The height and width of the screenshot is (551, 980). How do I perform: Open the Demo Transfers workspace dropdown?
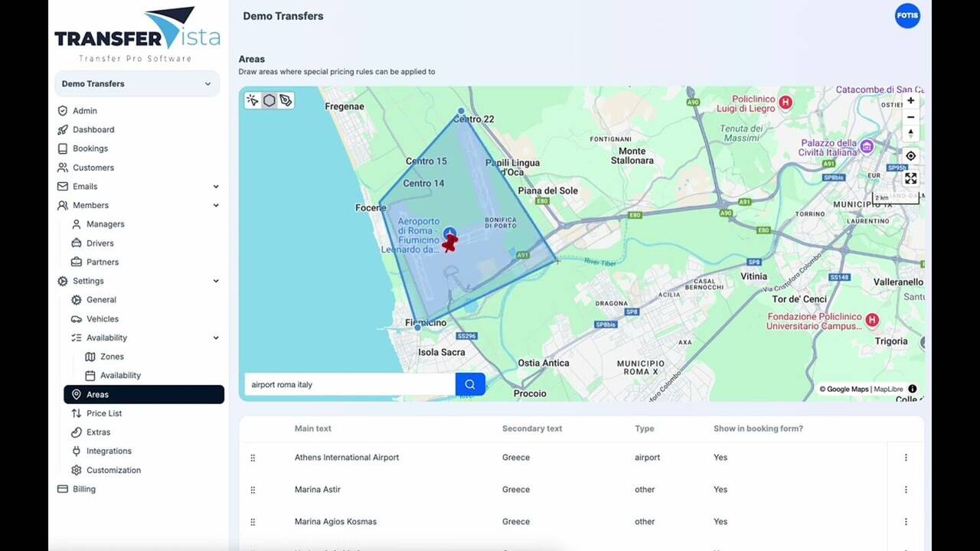click(137, 84)
